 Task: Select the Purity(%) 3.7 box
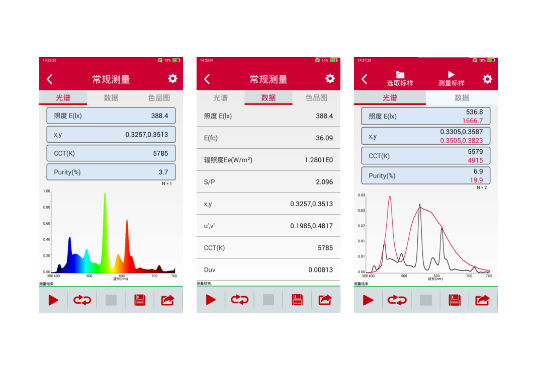tap(111, 172)
